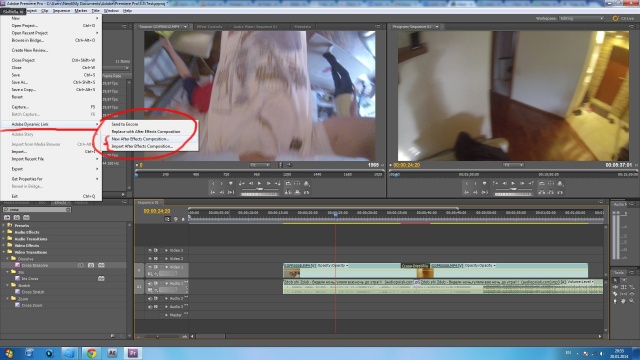Toggle Loop in Source monitor
Viewport: 640px width, 360px height.
(288, 184)
